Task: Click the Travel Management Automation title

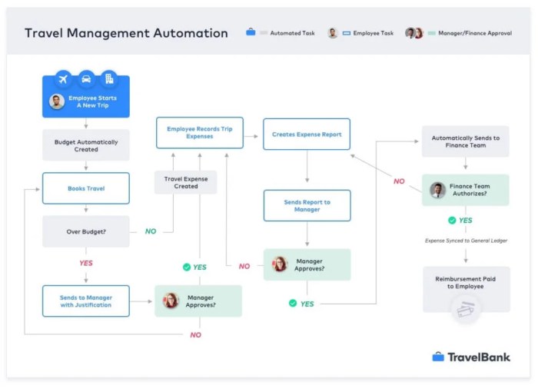Action: tap(126, 33)
